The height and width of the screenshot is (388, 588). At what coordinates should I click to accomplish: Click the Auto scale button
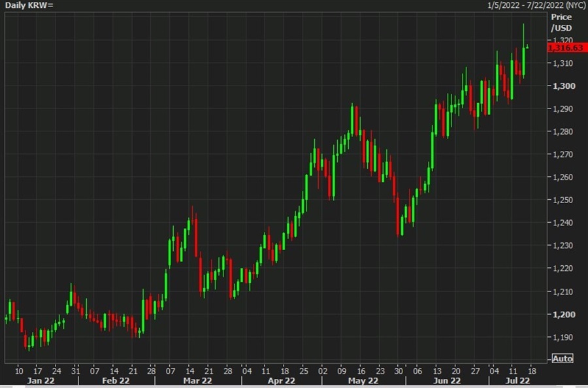pyautogui.click(x=562, y=359)
